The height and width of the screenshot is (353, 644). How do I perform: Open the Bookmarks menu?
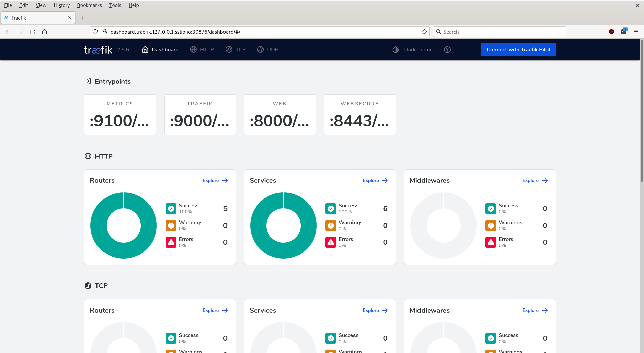(89, 5)
